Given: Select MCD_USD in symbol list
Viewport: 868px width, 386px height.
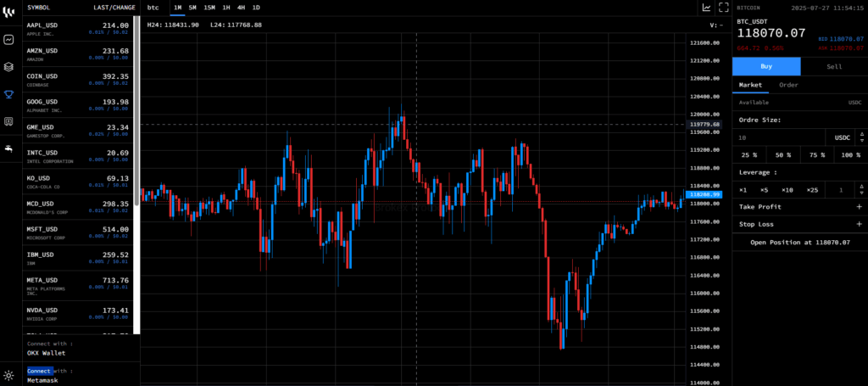Looking at the screenshot, I should 77,207.
